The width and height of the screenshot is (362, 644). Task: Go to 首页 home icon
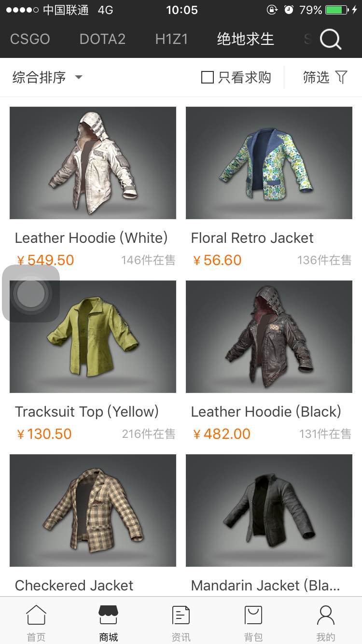pos(36,616)
